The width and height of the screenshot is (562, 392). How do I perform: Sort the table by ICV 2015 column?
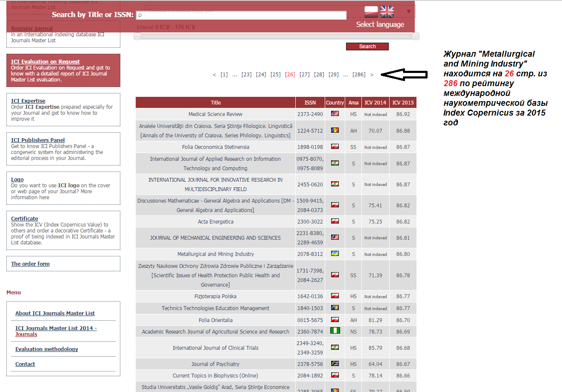click(402, 102)
